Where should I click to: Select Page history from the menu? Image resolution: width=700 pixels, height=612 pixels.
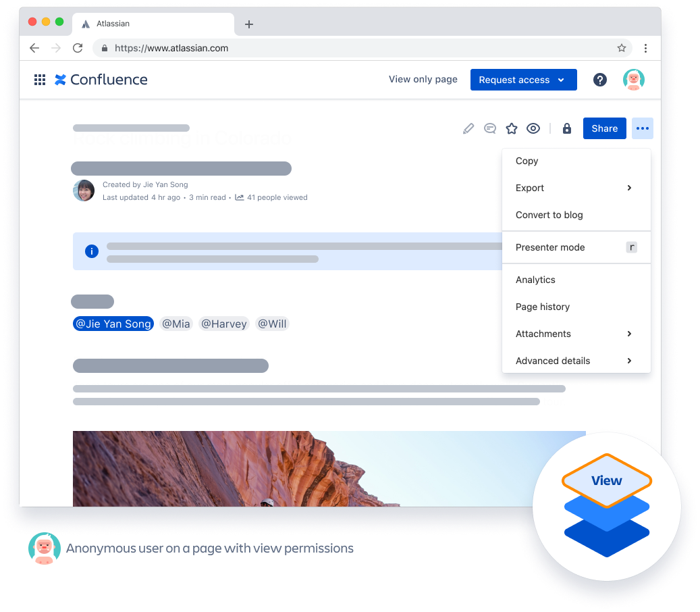pos(543,307)
